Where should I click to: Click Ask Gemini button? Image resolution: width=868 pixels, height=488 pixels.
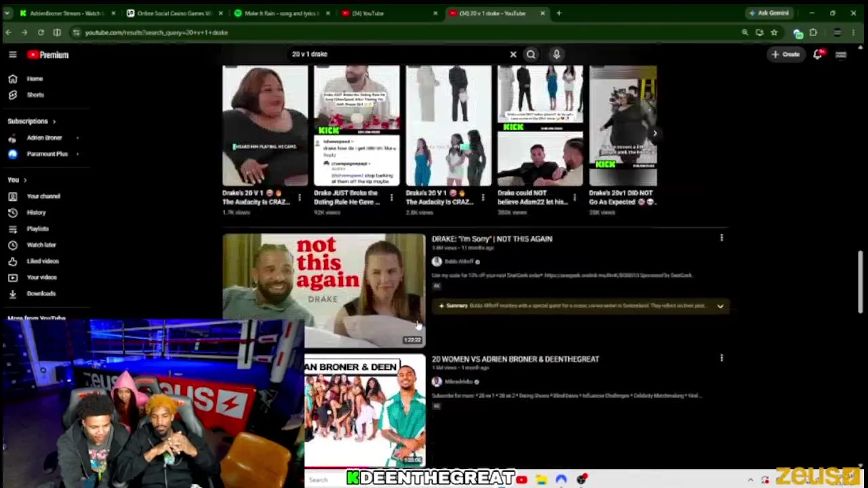coord(769,13)
